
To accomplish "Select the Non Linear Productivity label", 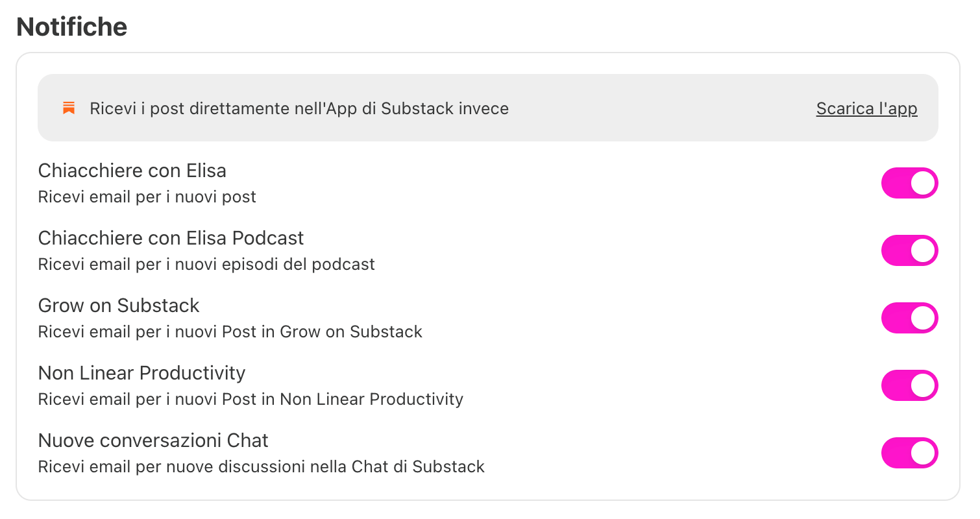I will click(x=142, y=373).
